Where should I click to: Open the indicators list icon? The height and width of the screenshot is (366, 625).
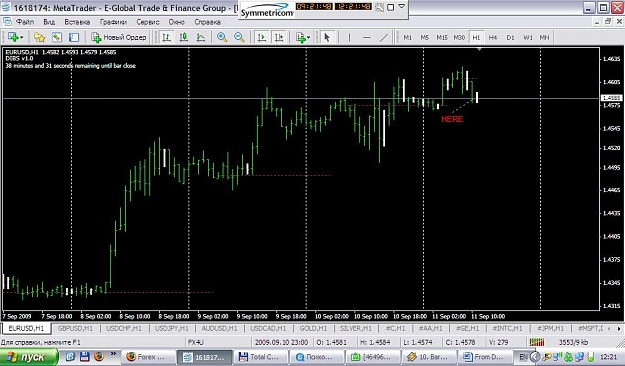[301, 37]
